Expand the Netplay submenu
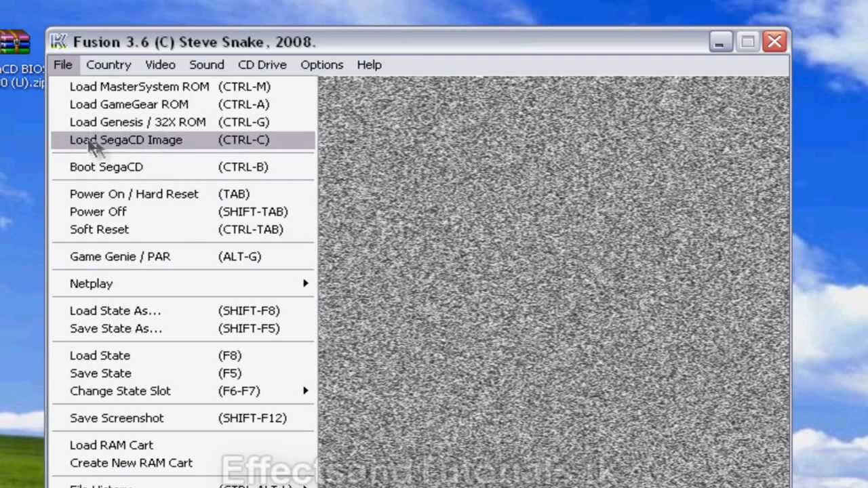This screenshot has height=488, width=868. coord(183,283)
